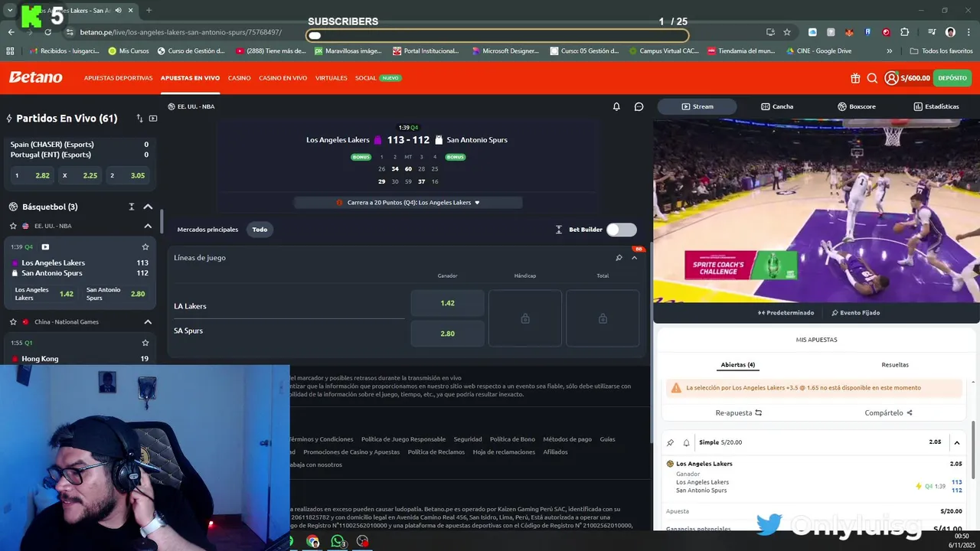Open the chat bubble icon above scoreboard
Viewport: 980px width, 551px height.
(639, 106)
